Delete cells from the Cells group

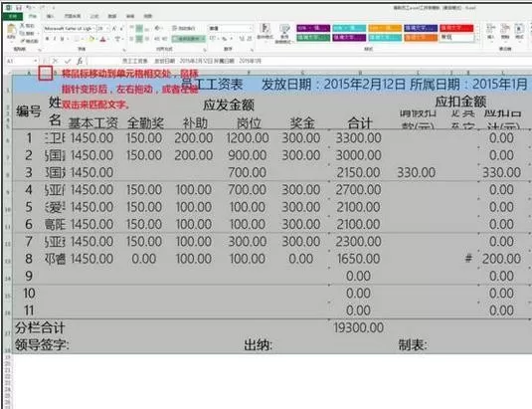pos(505,32)
